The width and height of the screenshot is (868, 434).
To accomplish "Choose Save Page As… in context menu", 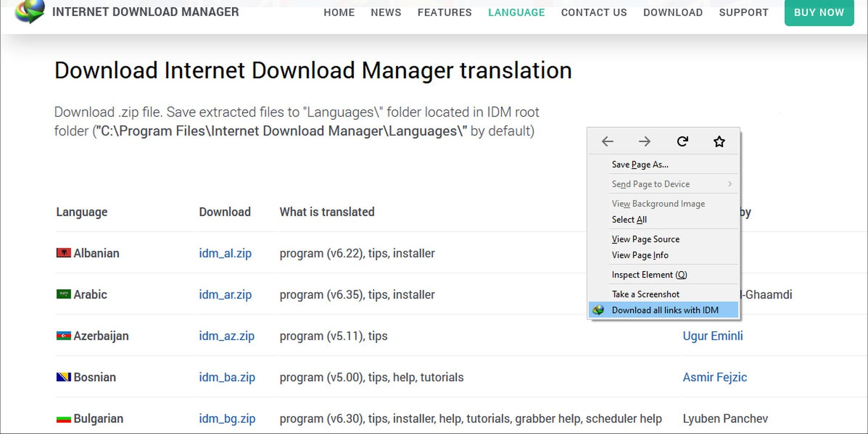I will point(664,164).
